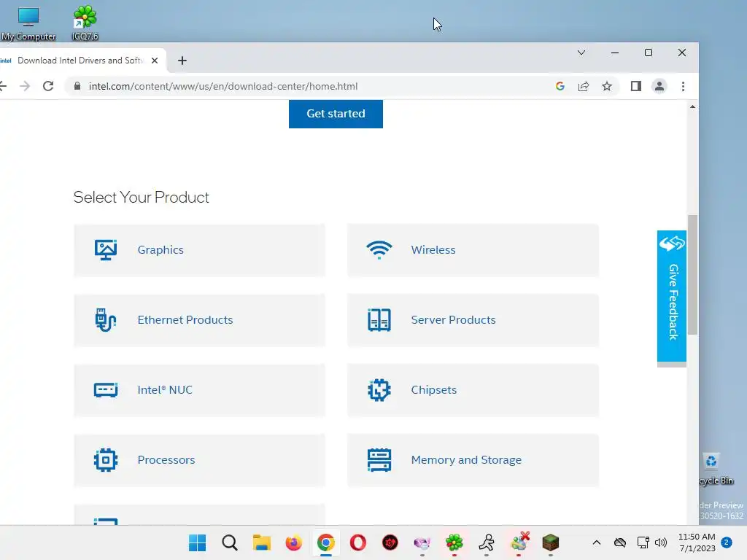
Task: Click the scrollbar up arrow
Action: tap(693, 106)
